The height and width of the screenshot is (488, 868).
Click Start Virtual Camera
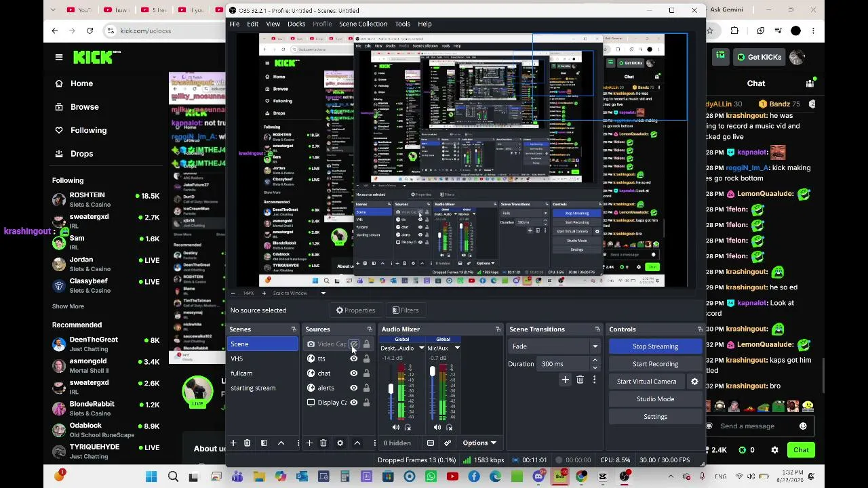(646, 382)
